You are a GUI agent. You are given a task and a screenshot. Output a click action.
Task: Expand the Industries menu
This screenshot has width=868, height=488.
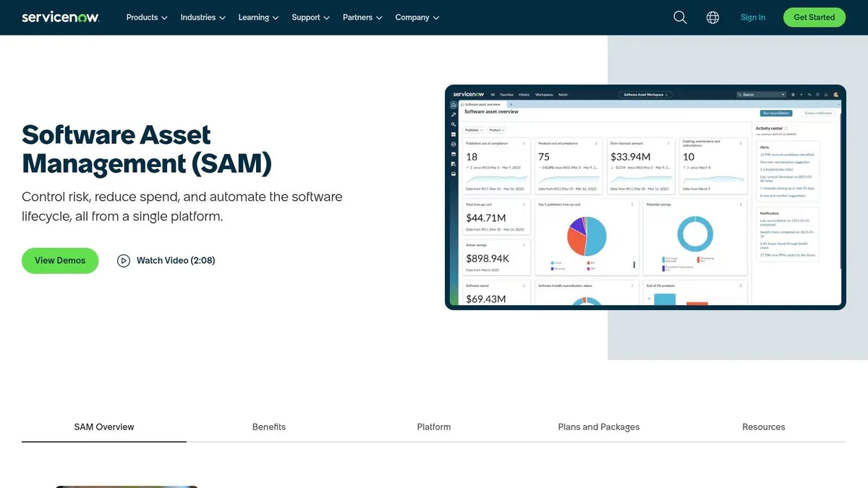203,17
